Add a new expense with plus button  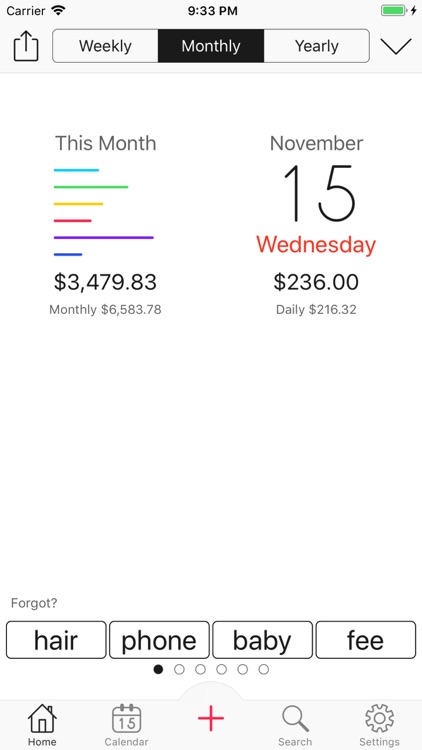click(x=211, y=718)
